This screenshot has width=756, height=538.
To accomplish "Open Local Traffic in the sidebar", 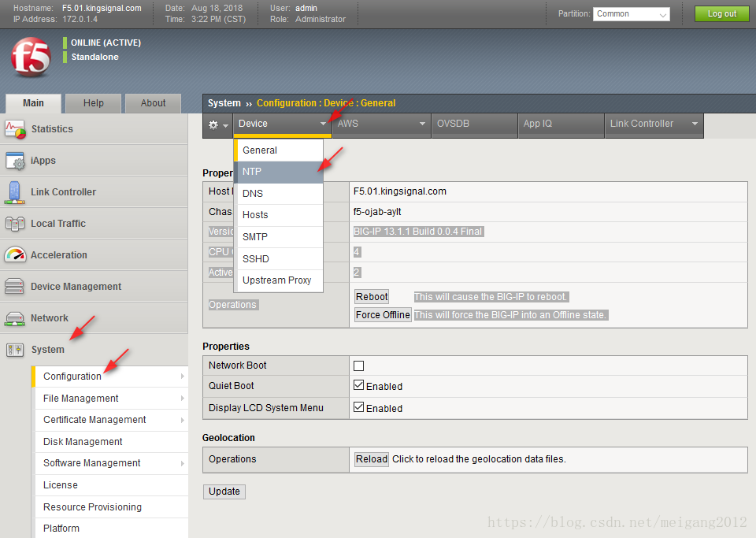I will 94,224.
